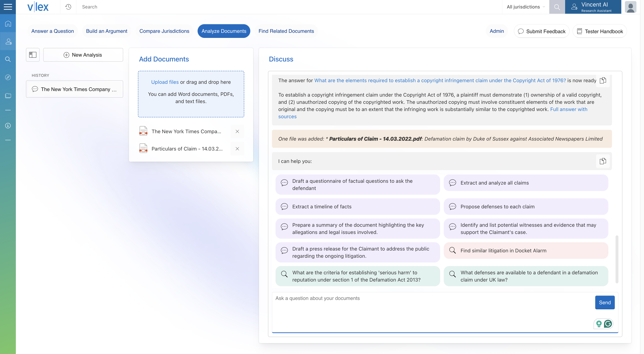Click the magnifier search button in header
This screenshot has width=644, height=354.
(x=557, y=7)
